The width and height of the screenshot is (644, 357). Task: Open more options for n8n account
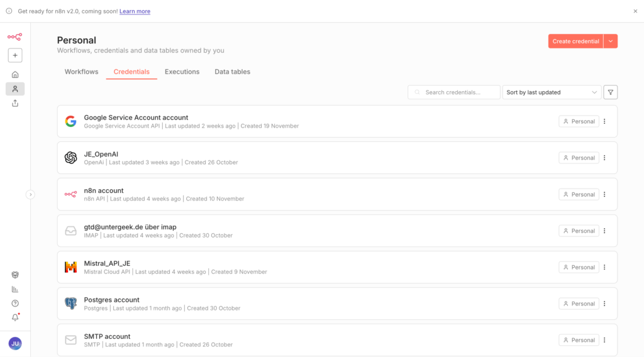(604, 194)
